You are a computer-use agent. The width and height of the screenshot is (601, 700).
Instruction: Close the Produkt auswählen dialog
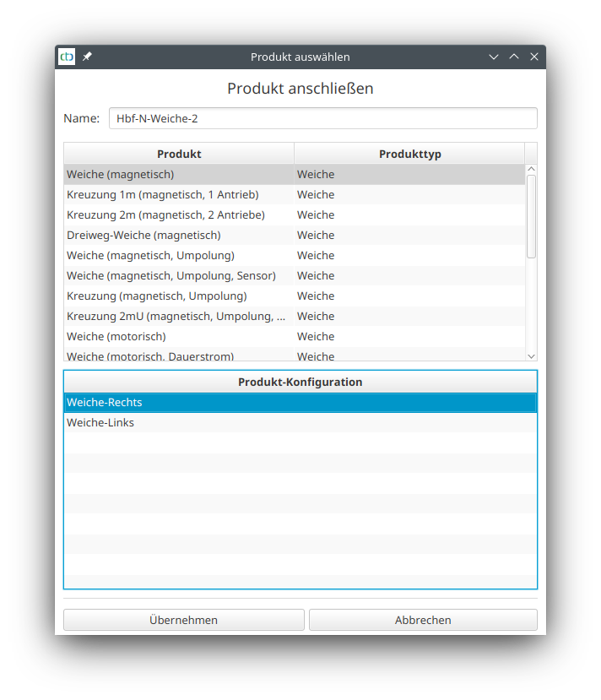(x=534, y=57)
